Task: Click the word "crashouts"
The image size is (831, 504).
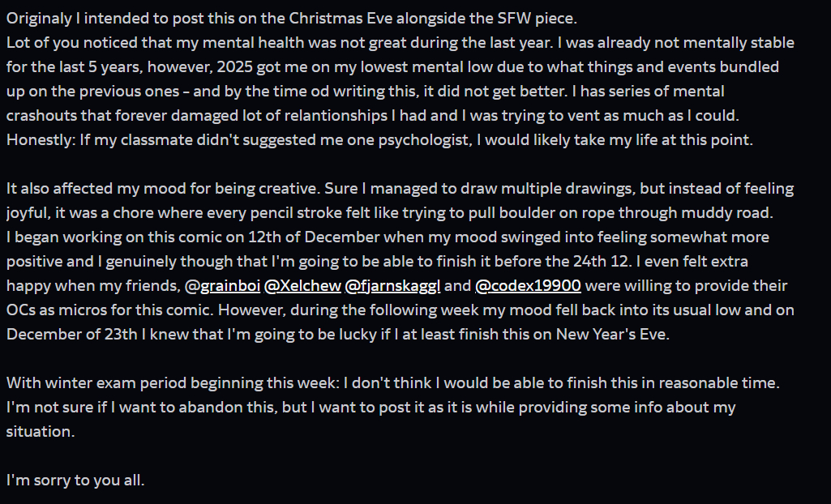Action: click(41, 115)
